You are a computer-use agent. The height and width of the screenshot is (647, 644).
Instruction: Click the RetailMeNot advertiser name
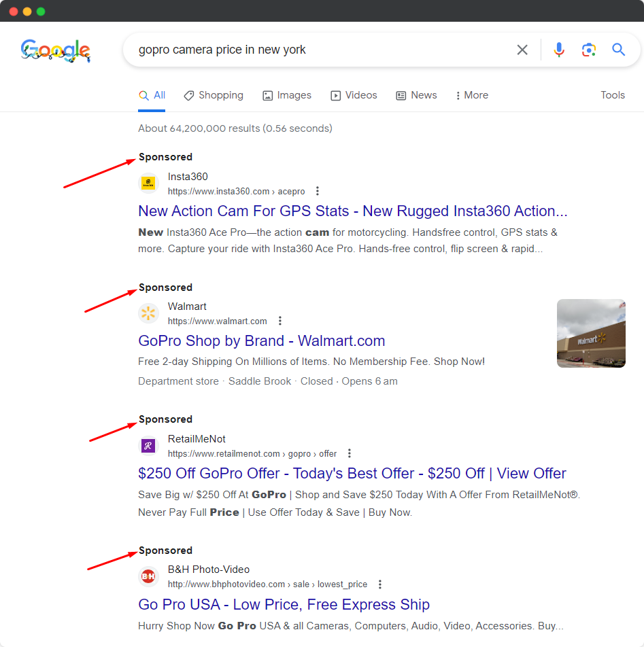197,439
